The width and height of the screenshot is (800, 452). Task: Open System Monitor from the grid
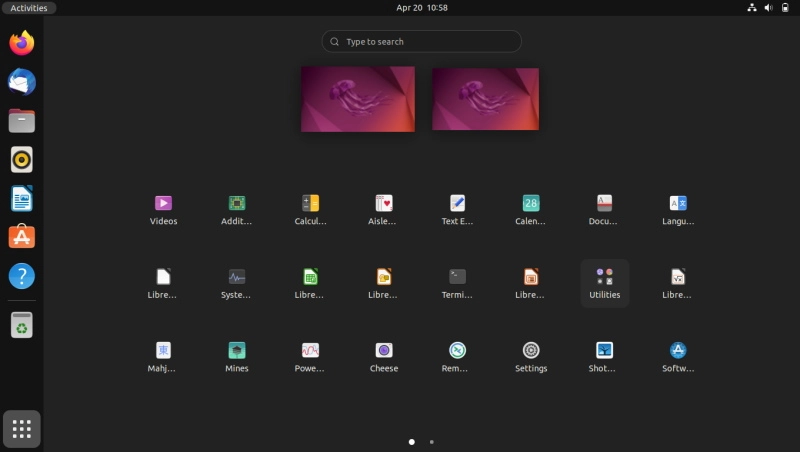click(x=237, y=283)
